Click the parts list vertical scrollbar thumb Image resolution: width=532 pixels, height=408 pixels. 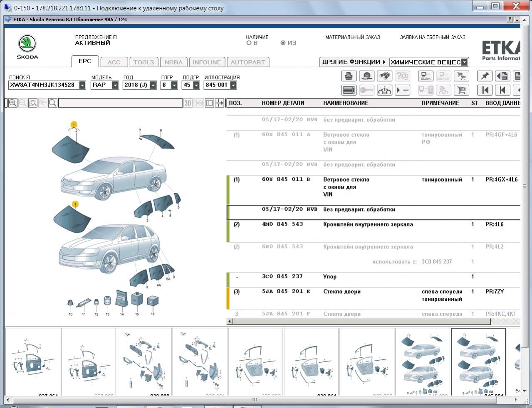[x=525, y=187]
